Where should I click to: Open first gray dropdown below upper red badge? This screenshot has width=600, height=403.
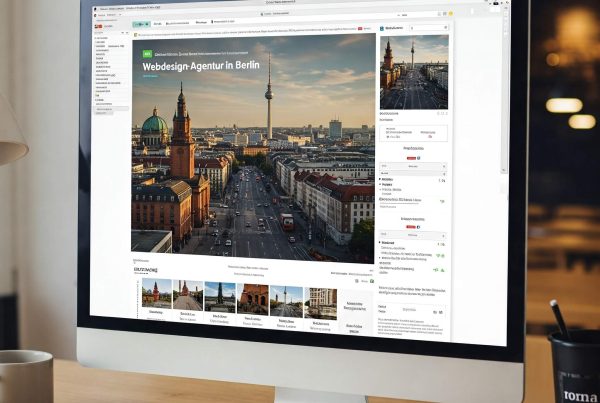pyautogui.click(x=413, y=166)
